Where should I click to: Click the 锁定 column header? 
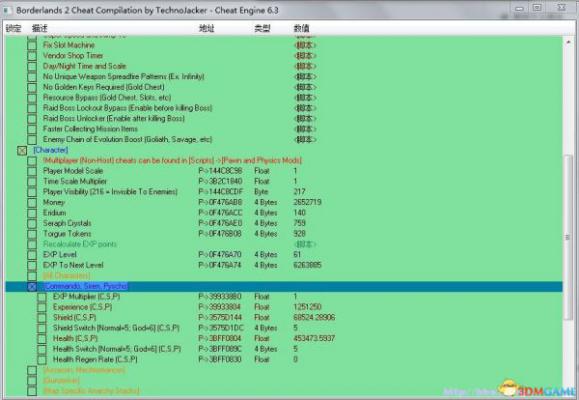point(13,28)
